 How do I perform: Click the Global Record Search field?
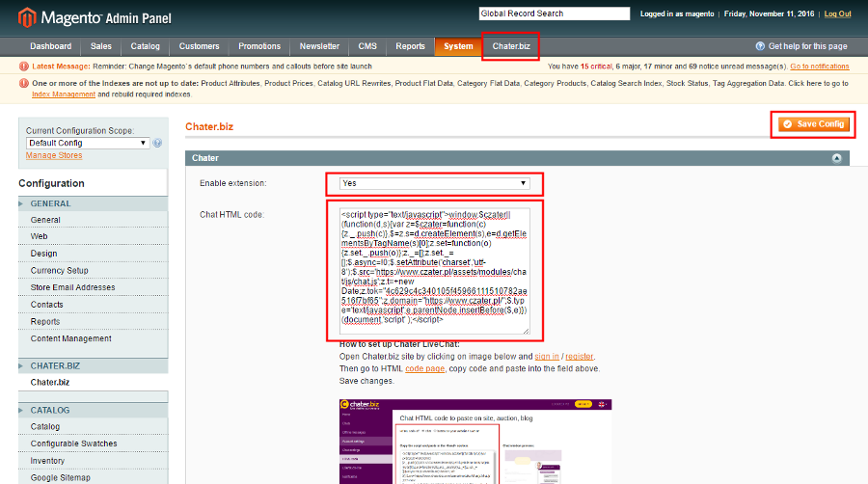pos(555,13)
